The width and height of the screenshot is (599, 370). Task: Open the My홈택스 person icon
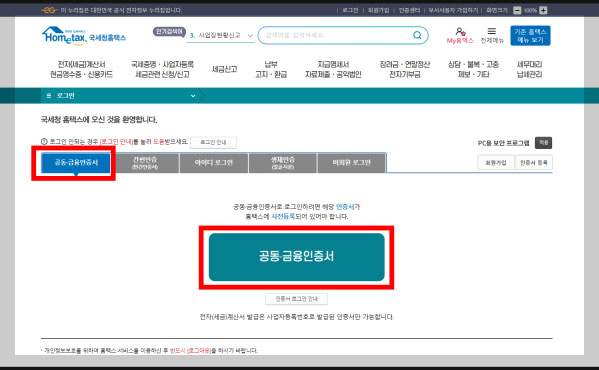(460, 31)
